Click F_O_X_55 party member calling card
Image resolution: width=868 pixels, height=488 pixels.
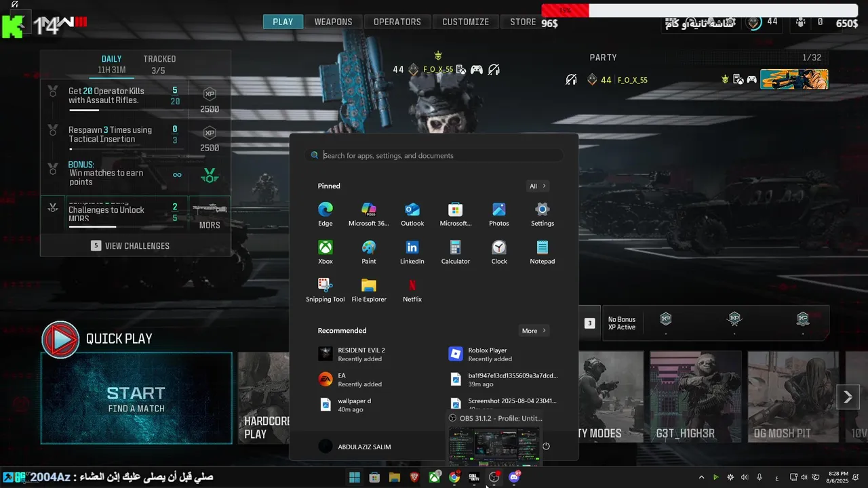tap(794, 79)
